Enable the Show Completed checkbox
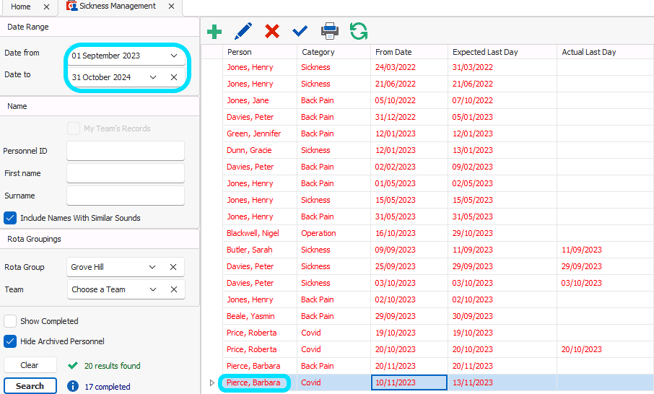This screenshot has width=654, height=394. click(10, 321)
